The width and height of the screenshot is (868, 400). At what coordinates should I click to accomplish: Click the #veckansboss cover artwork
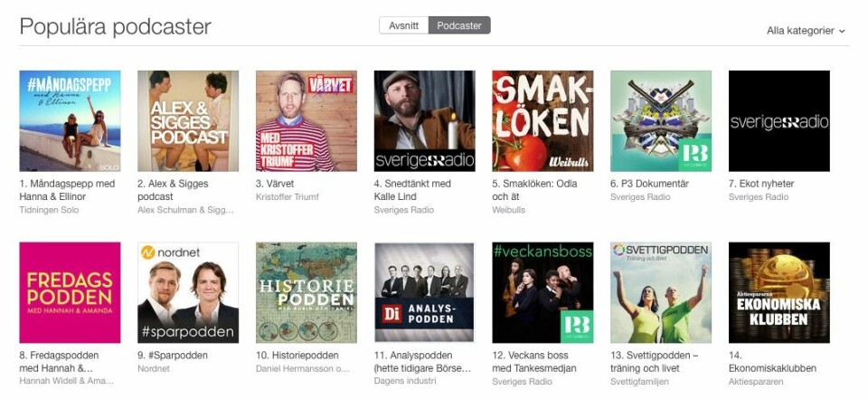pos(542,292)
